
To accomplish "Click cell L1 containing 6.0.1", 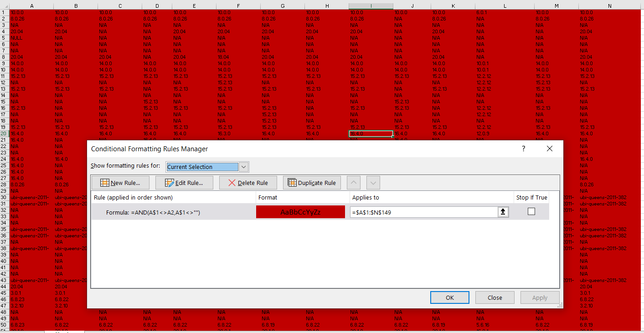I will (505, 12).
